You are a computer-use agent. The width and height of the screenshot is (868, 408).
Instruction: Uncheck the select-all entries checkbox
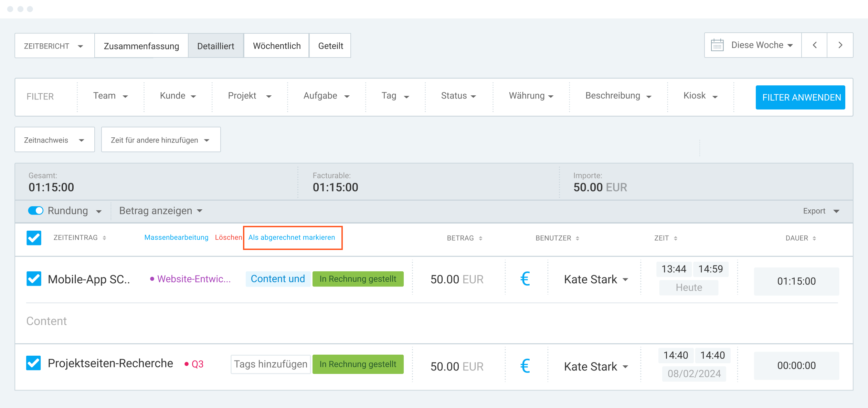(34, 238)
